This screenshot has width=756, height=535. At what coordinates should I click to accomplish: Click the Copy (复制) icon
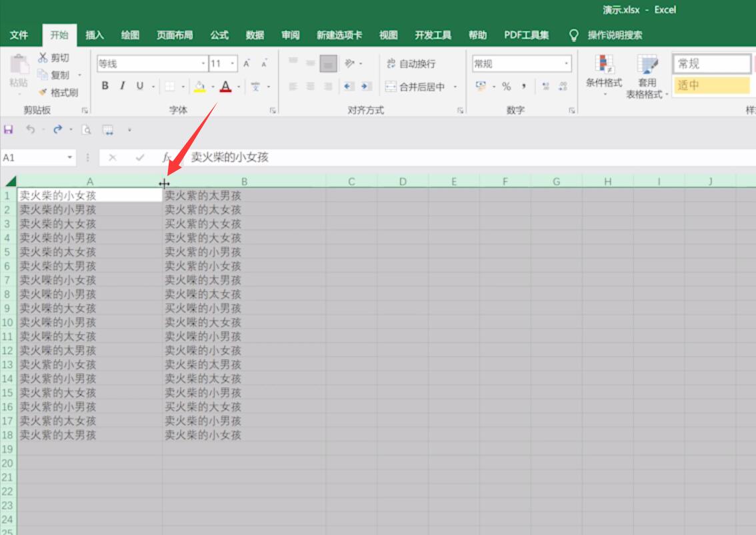click(43, 75)
